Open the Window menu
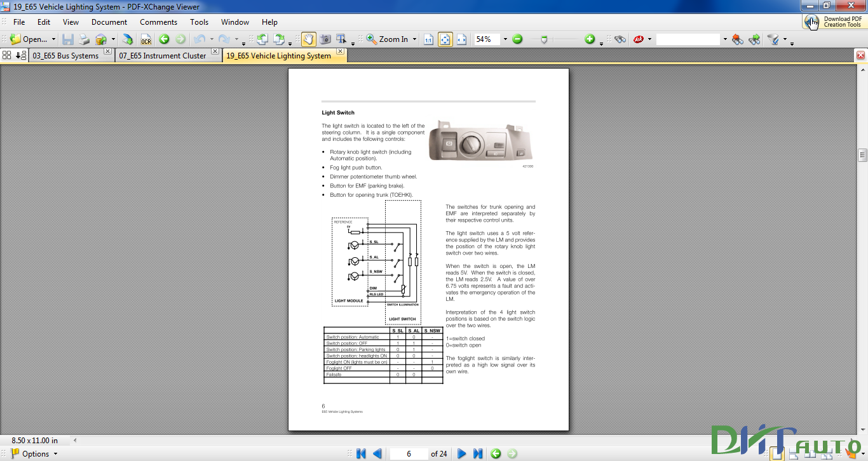 click(x=235, y=22)
